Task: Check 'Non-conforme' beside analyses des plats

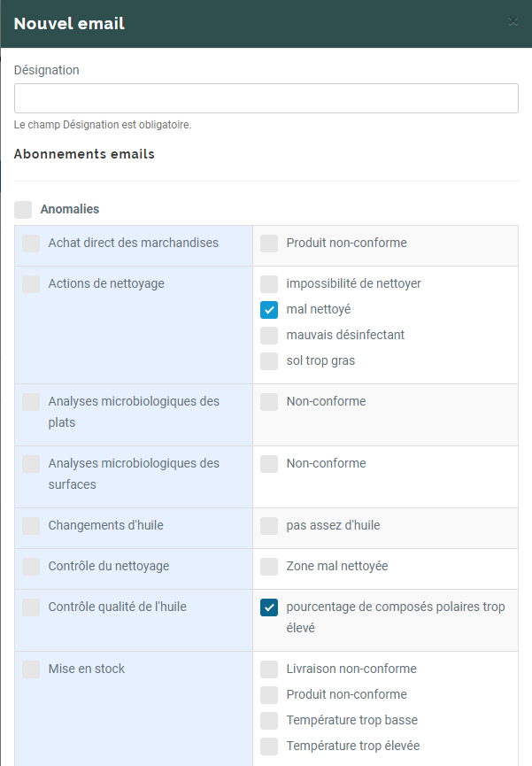Action: [268, 401]
